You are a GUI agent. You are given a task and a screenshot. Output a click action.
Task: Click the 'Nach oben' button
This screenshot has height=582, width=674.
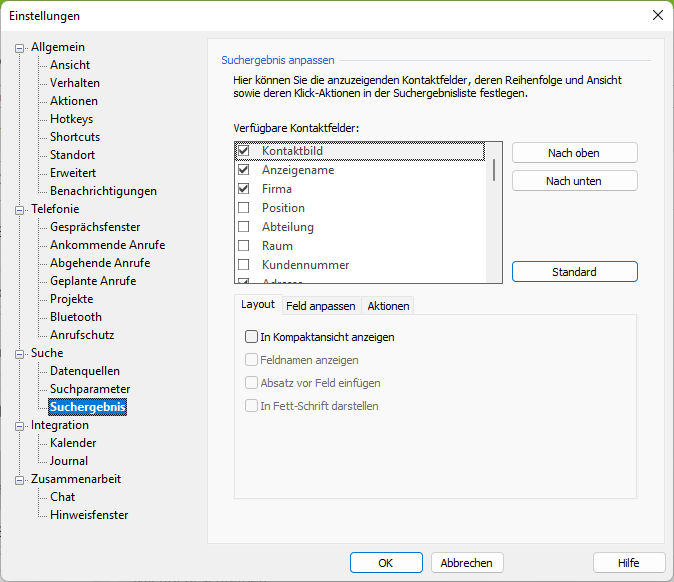[x=574, y=152]
